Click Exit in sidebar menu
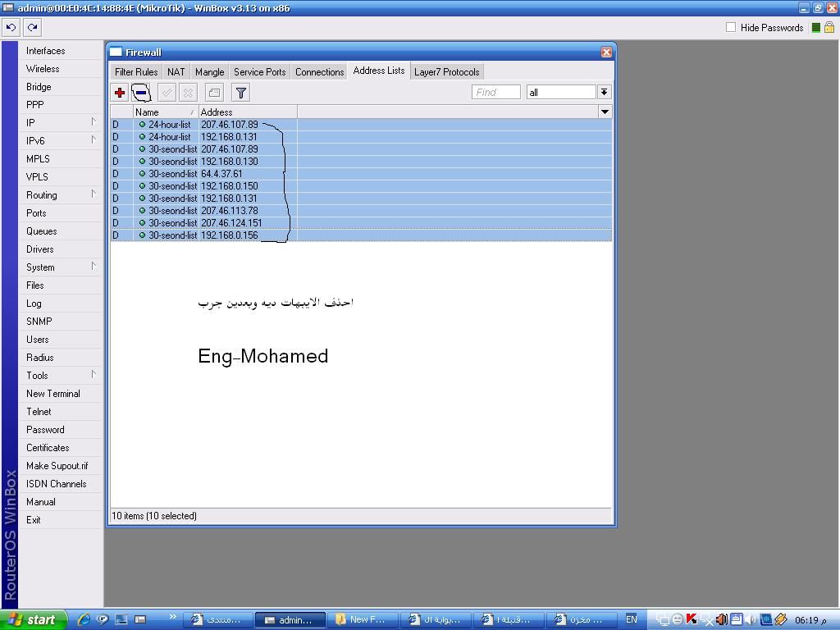 tap(60, 520)
